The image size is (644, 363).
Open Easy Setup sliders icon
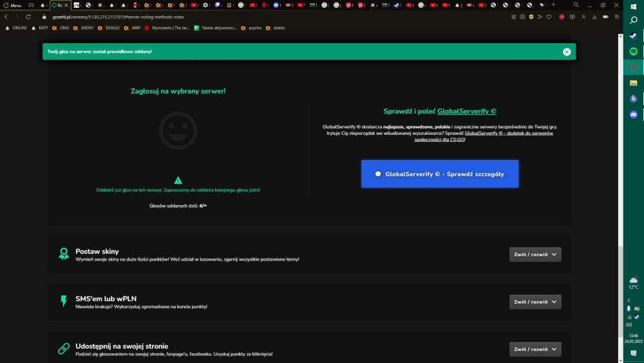616,17
